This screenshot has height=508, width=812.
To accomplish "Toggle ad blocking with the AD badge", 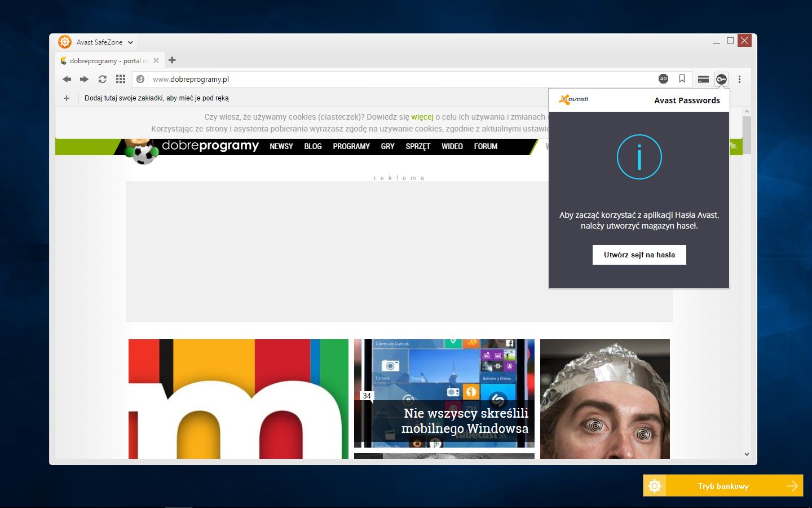I will 664,79.
